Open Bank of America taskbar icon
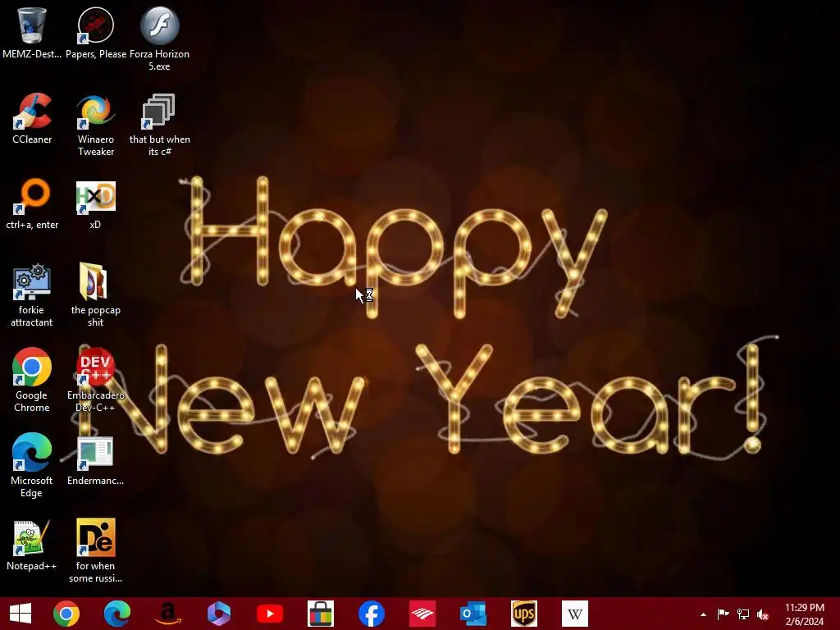Image resolution: width=840 pixels, height=630 pixels. [422, 614]
